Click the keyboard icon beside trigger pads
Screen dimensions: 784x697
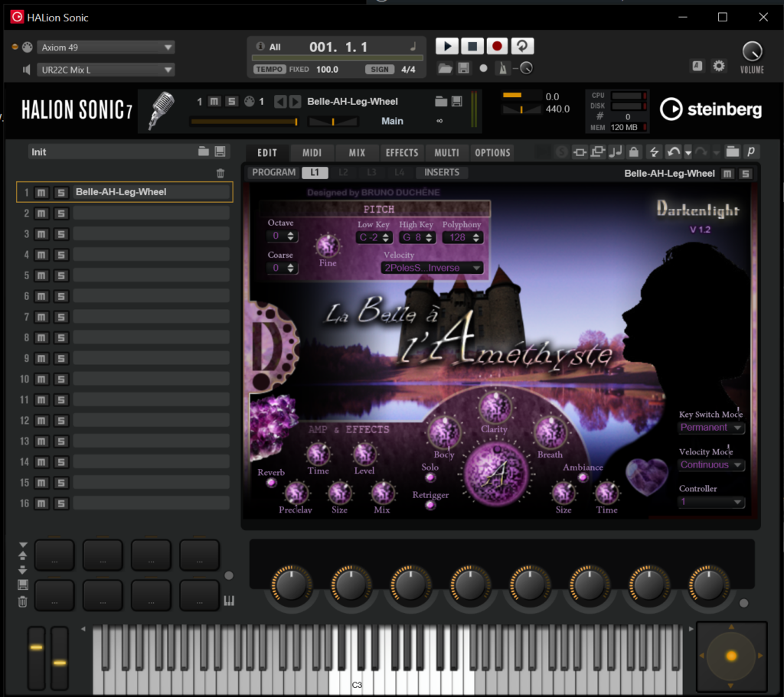(229, 600)
